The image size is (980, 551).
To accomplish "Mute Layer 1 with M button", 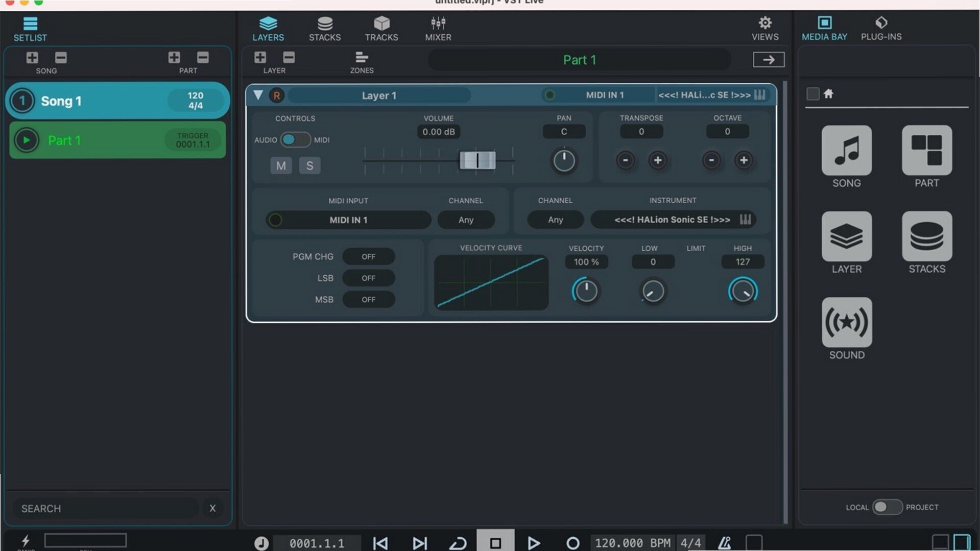I will point(281,165).
